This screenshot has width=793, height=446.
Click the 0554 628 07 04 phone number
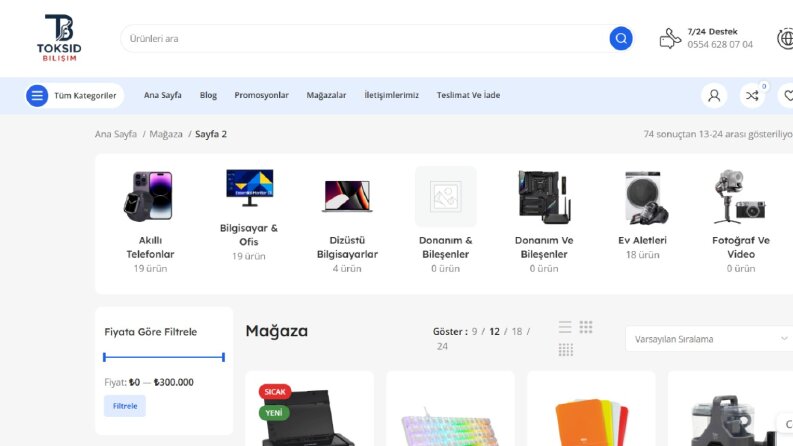(x=720, y=44)
